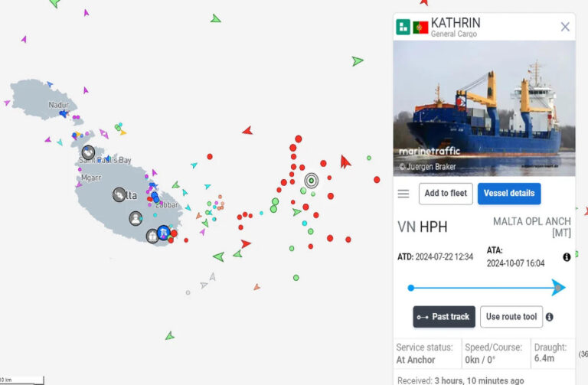Click info icon beside Use route tool
Image resolution: width=588 pixels, height=385 pixels.
click(x=550, y=317)
